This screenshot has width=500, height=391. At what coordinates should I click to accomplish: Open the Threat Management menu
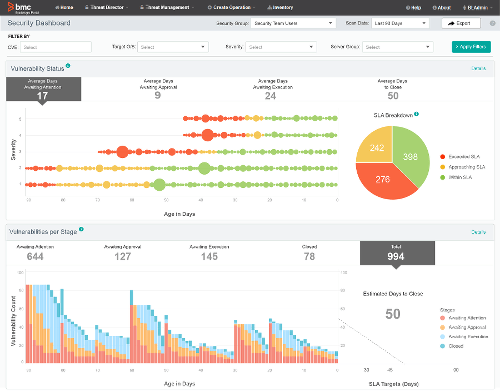tap(167, 7)
